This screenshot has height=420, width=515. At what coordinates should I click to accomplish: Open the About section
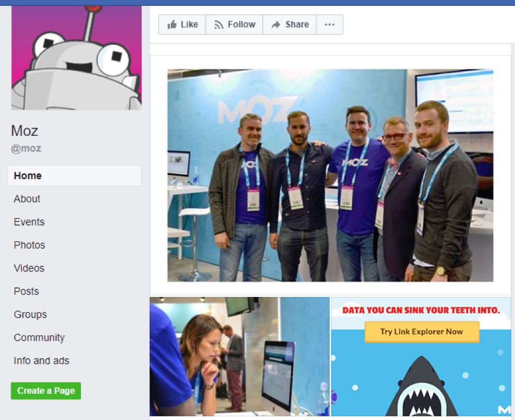point(27,199)
